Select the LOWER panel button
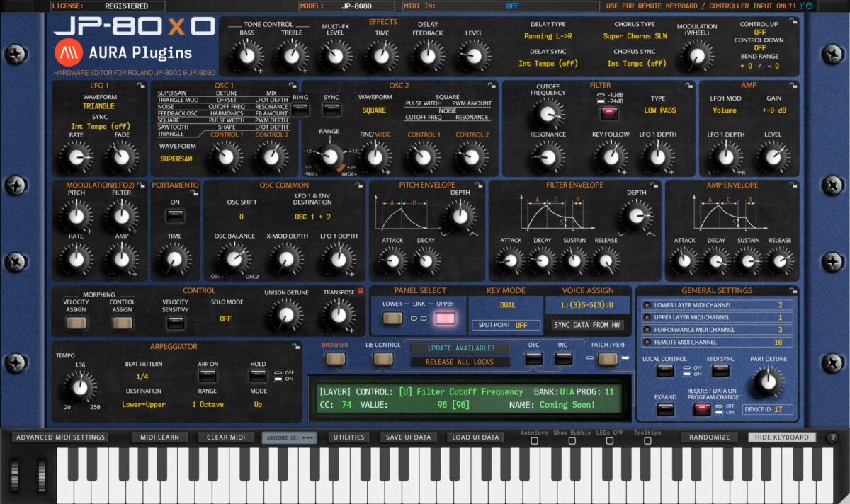850x504 pixels. click(392, 319)
